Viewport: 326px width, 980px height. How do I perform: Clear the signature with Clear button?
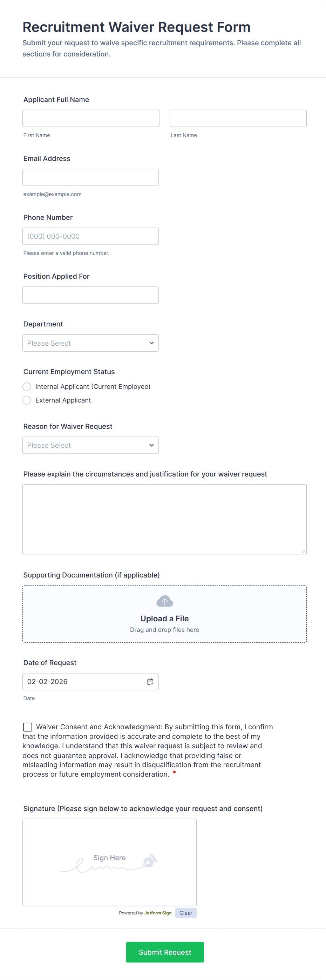(x=186, y=913)
